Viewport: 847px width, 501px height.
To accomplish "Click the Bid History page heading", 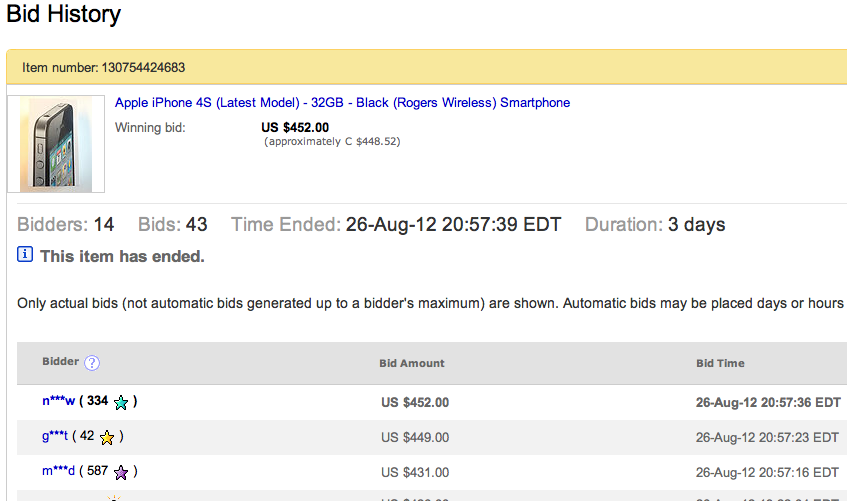I will pos(64,15).
